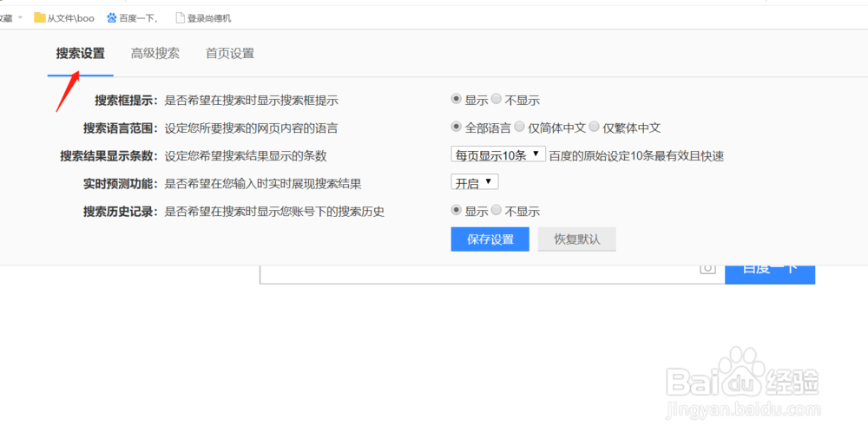Open the 百度一下 bookmark
The width and height of the screenshot is (868, 439).
(x=132, y=18)
